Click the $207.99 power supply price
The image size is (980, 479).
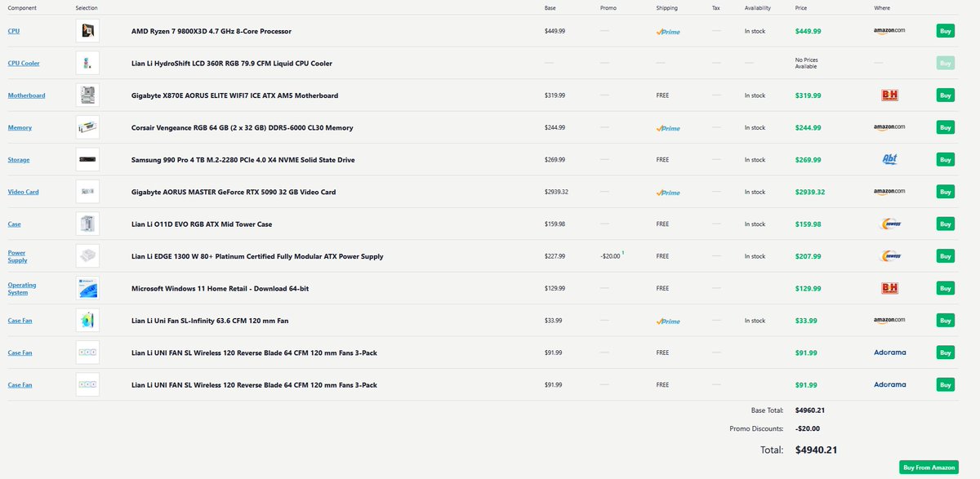808,256
